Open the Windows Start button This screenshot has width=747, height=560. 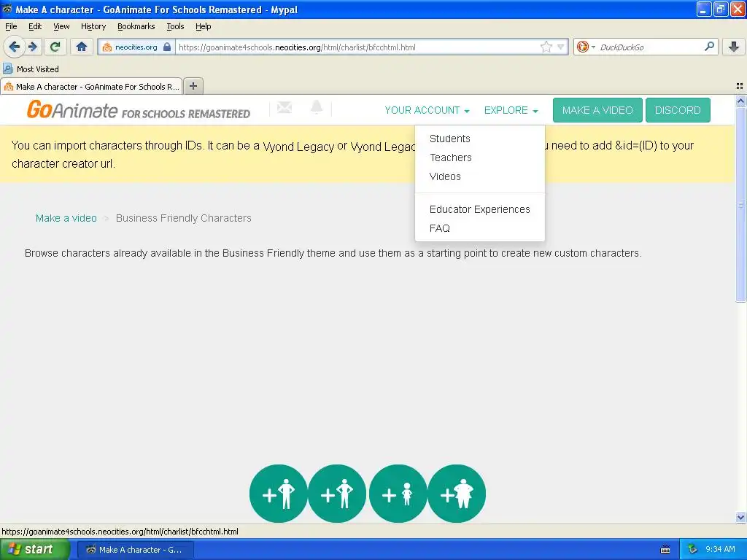pyautogui.click(x=34, y=550)
